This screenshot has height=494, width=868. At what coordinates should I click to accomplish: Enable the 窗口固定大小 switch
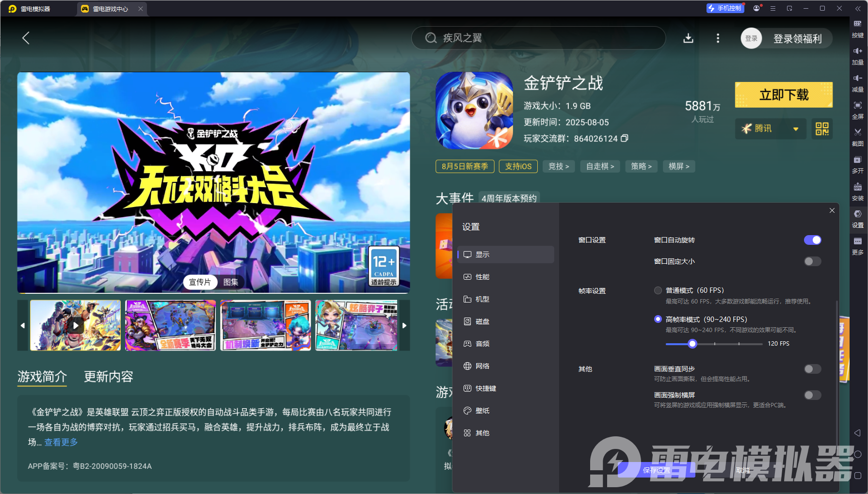(813, 261)
